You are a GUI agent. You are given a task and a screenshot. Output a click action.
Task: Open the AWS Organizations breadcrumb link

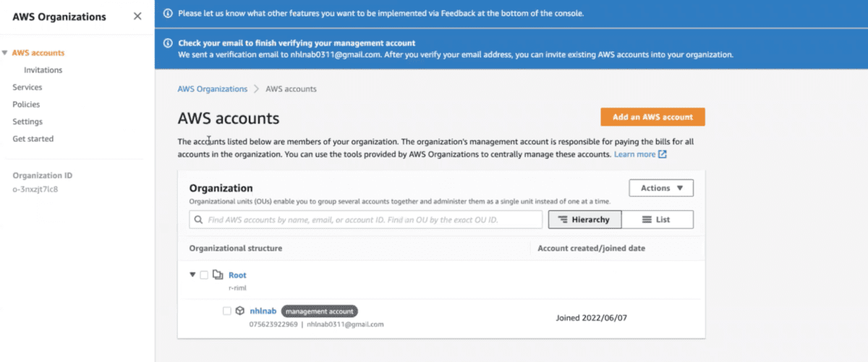212,89
